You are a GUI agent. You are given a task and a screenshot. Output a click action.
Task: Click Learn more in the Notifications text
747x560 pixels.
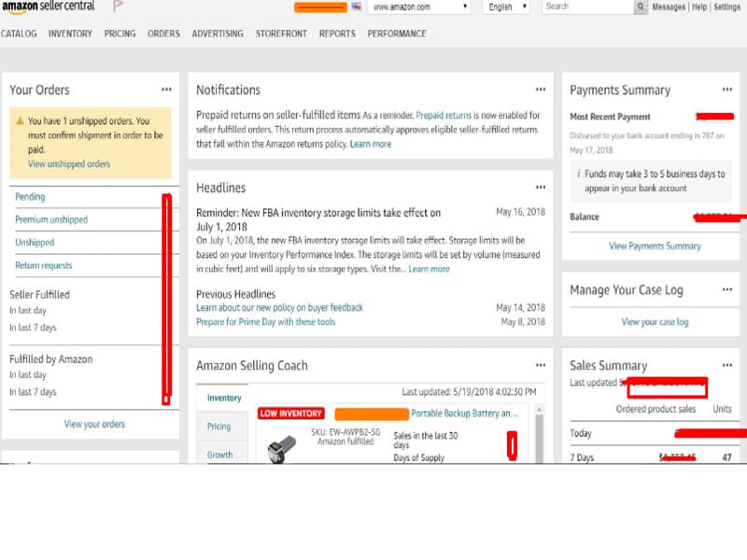coord(371,144)
